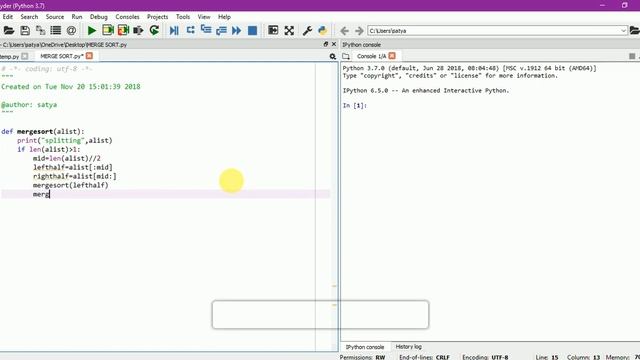The image size is (640, 360).
Task: Go back with the left arrow icon
Action: 344,31
